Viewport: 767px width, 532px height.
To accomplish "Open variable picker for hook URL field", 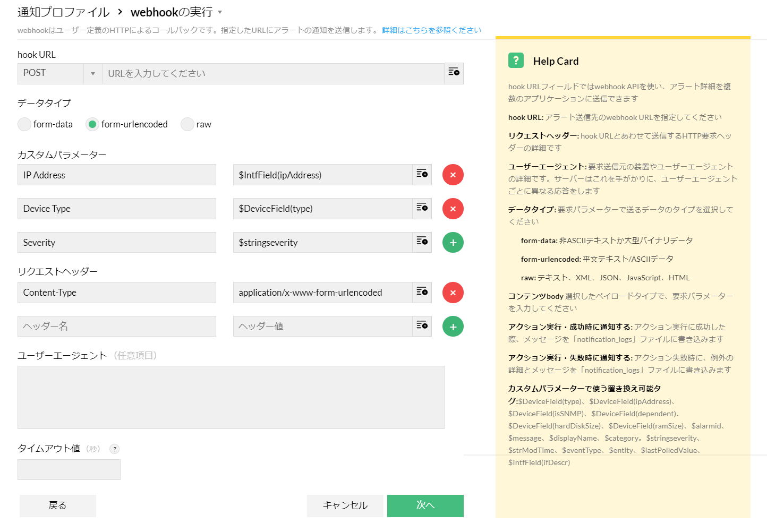I will tap(454, 73).
